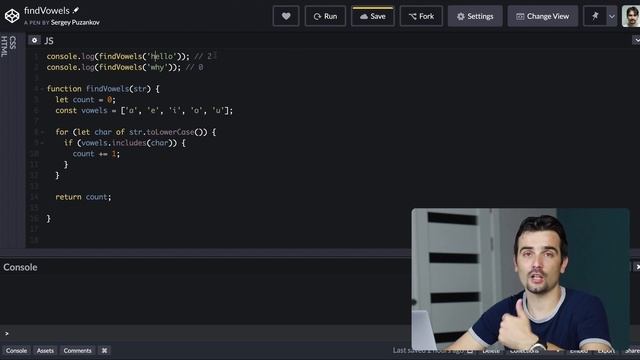Image resolution: width=640 pixels, height=360 pixels.
Task: Expand the JS editor options chevron
Action: 636,40
